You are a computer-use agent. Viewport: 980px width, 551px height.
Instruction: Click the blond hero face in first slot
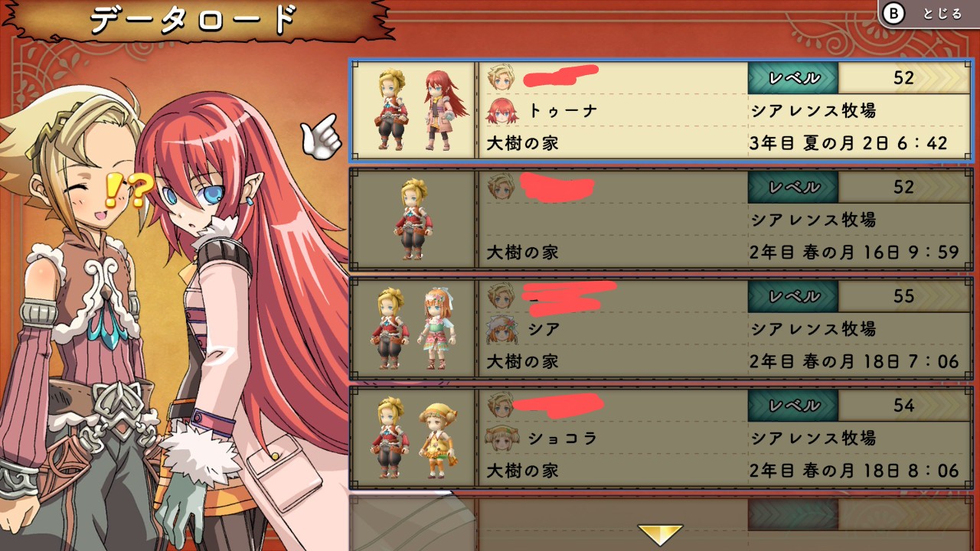pos(501,77)
